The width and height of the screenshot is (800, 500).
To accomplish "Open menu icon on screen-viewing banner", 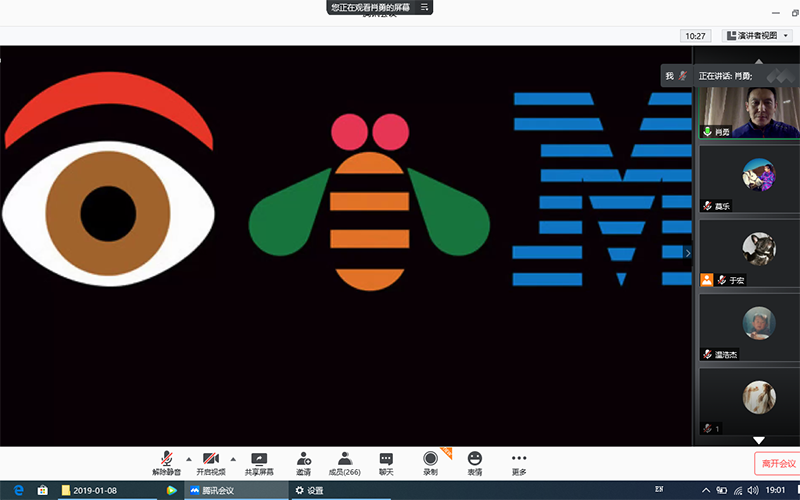I will point(424,7).
